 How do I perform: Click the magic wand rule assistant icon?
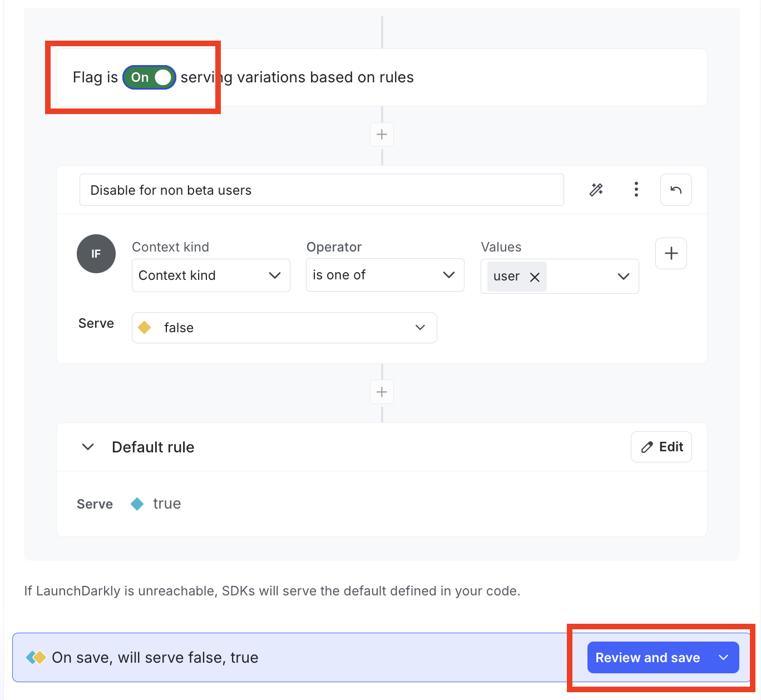(x=596, y=190)
